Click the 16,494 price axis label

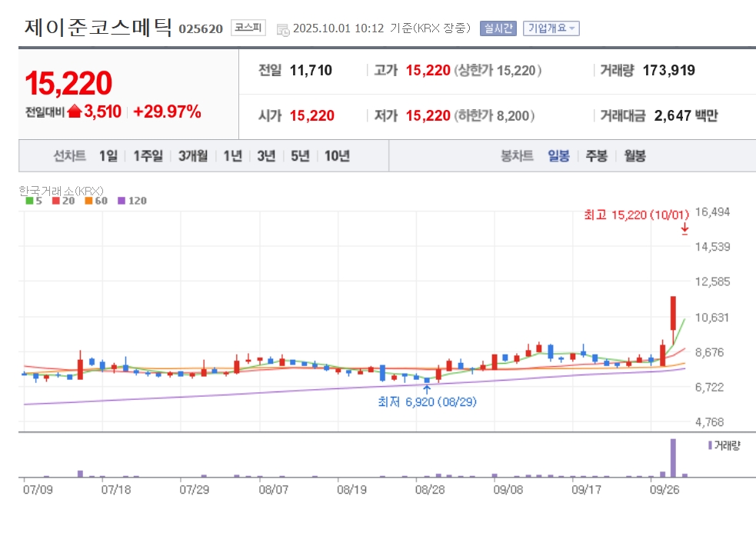pos(713,212)
